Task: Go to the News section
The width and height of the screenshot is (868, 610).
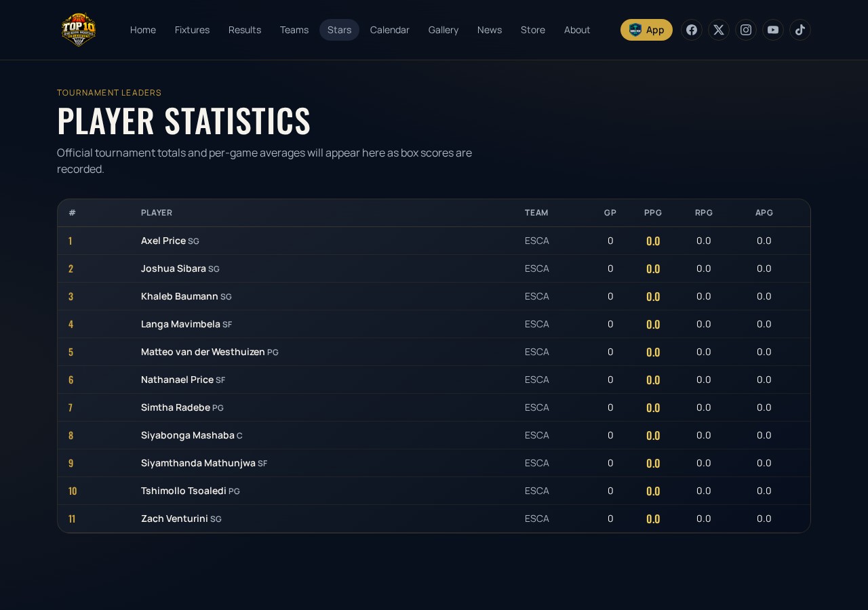Action: [490, 30]
